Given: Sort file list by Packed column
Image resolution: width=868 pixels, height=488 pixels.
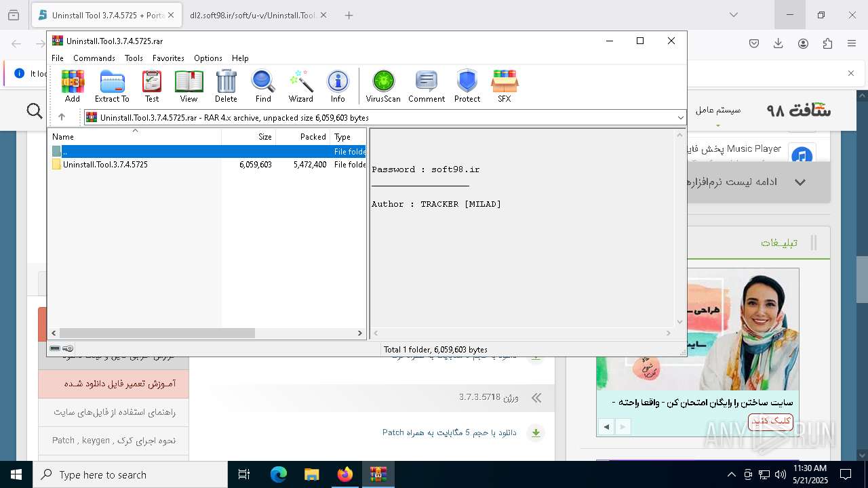Looking at the screenshot, I should 302,136.
